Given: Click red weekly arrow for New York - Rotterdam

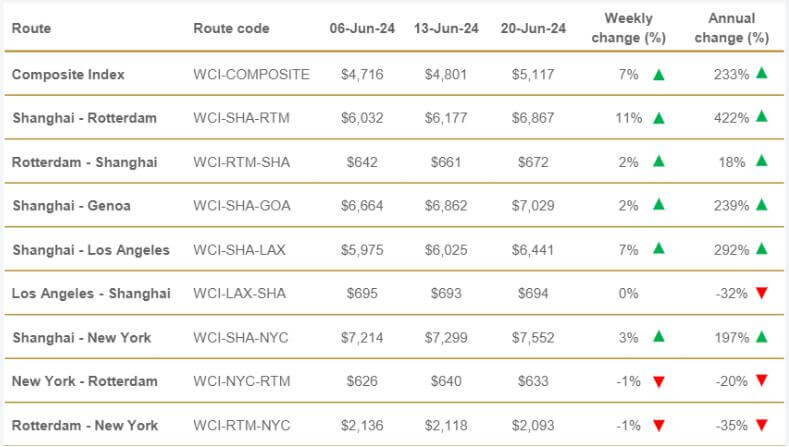Looking at the screenshot, I should click(658, 382).
